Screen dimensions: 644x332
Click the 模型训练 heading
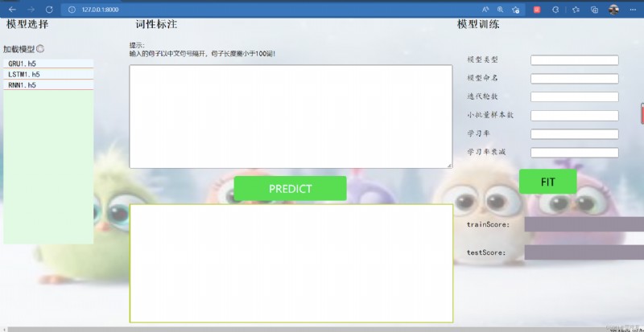[x=478, y=25]
